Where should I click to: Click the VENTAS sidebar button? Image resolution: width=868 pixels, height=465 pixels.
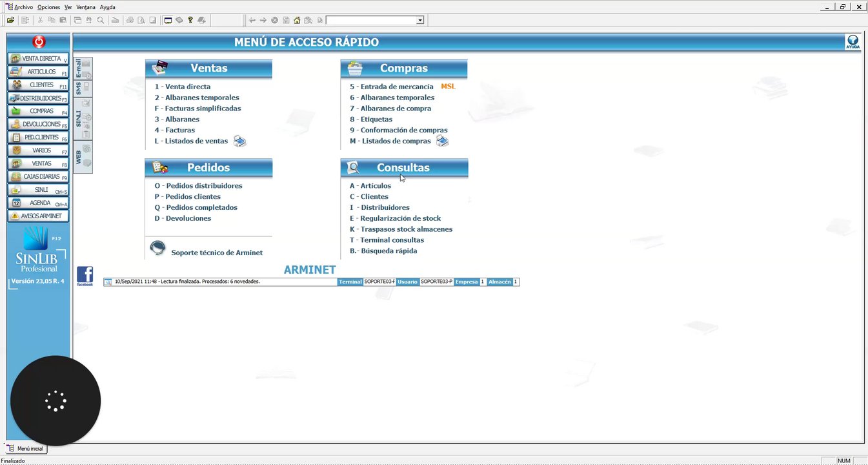tap(38, 163)
